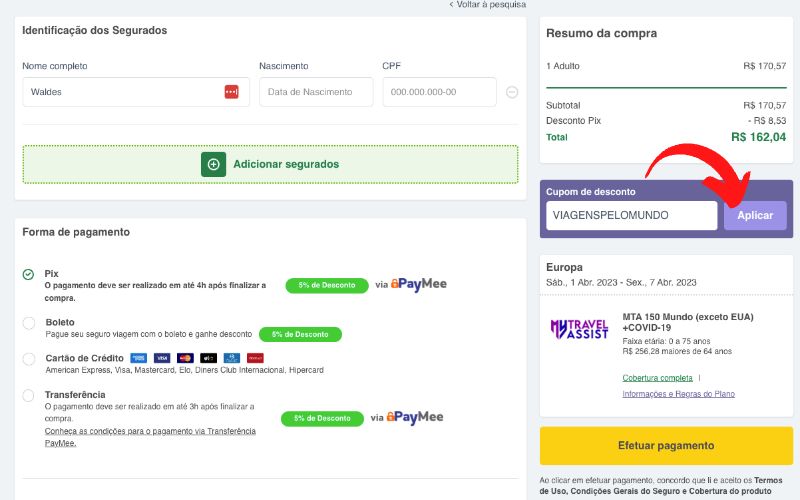Open the Informações e Regras do Plano link
This screenshot has width=800, height=500.
[x=679, y=394]
